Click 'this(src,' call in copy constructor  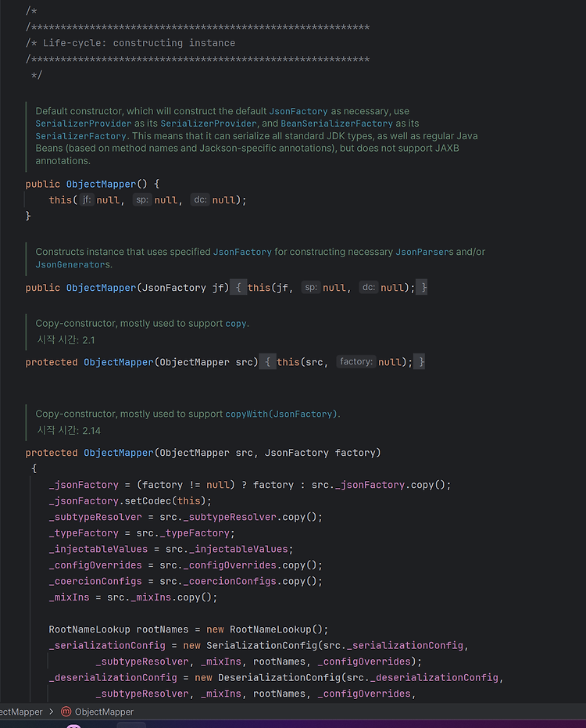[302, 362]
